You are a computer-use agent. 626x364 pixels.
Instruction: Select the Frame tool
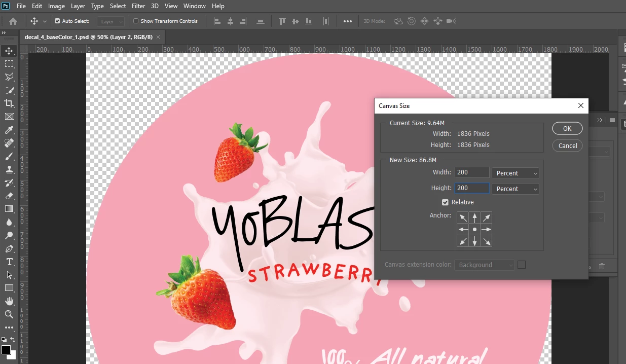coord(9,117)
